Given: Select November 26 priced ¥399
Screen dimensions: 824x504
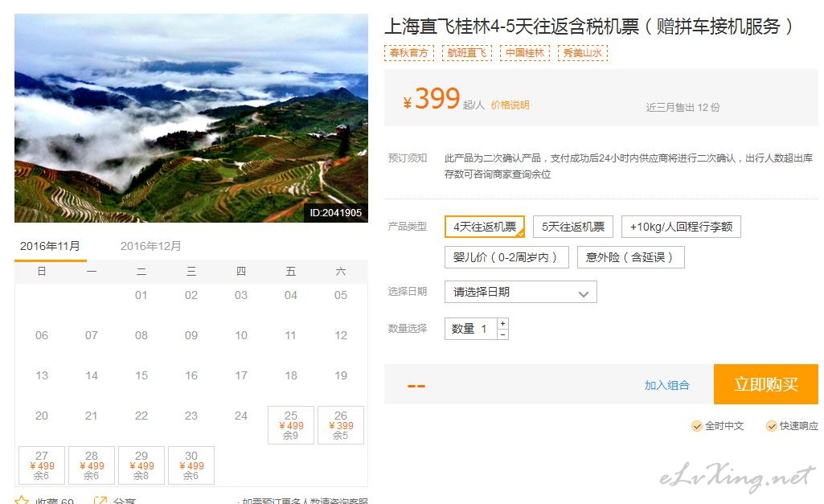Looking at the screenshot, I should click(x=341, y=425).
